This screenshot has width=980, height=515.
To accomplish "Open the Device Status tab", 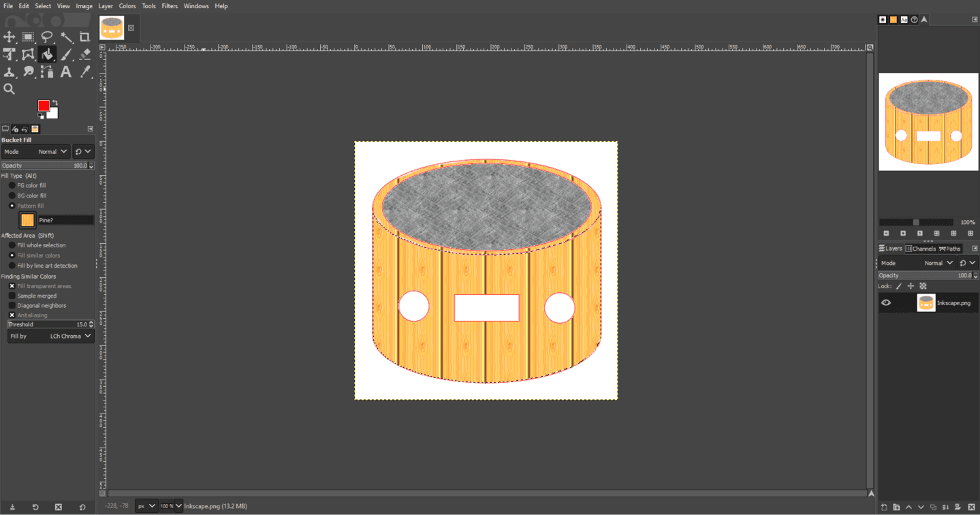I will tap(15, 129).
